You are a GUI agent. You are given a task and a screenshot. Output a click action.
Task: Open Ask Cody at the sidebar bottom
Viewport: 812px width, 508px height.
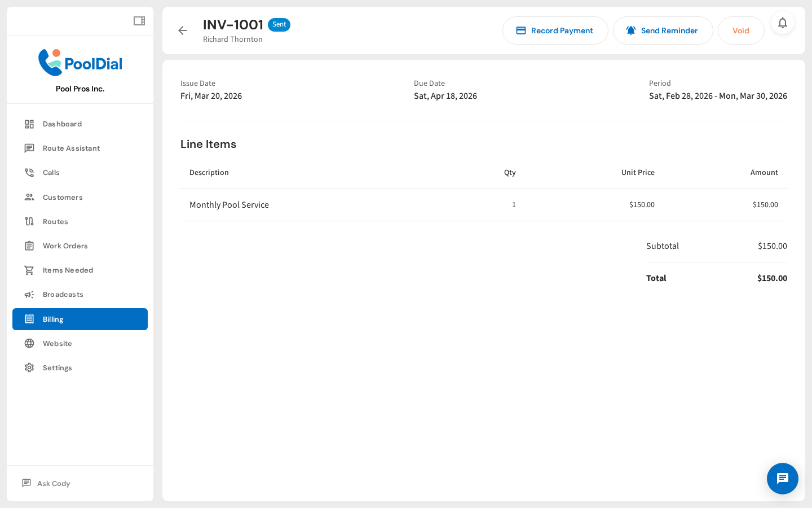pyautogui.click(x=53, y=483)
